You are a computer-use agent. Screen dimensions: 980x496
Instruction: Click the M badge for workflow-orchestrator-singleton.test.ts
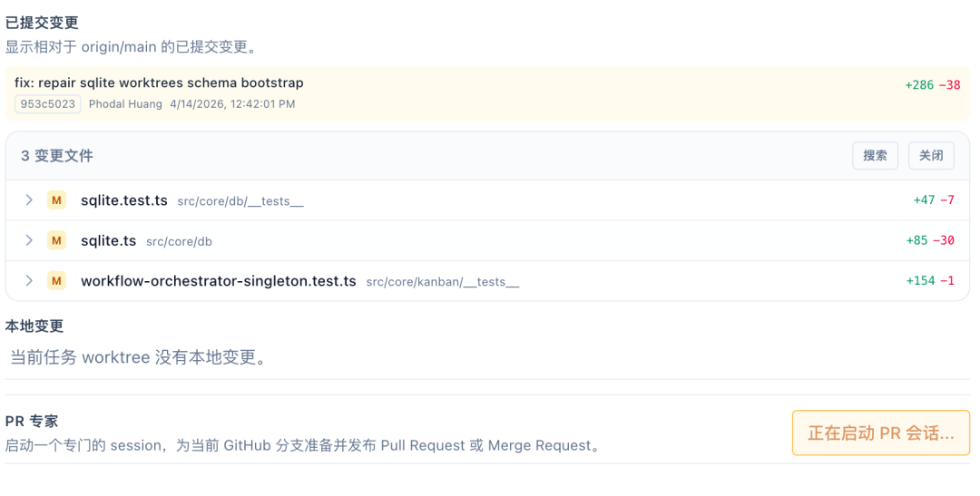coord(56,280)
